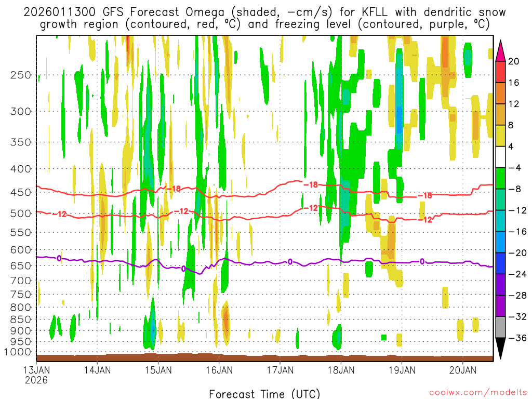Click the 950 pressure level label

pyautogui.click(x=21, y=342)
